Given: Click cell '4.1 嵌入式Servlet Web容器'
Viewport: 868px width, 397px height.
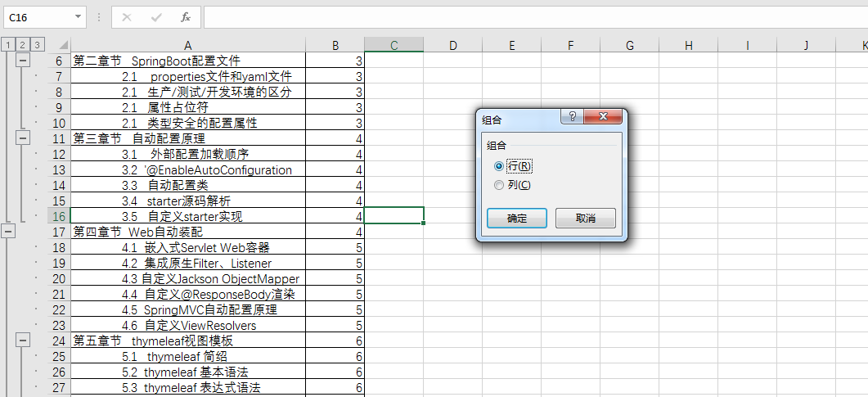Looking at the screenshot, I should pos(188,246).
